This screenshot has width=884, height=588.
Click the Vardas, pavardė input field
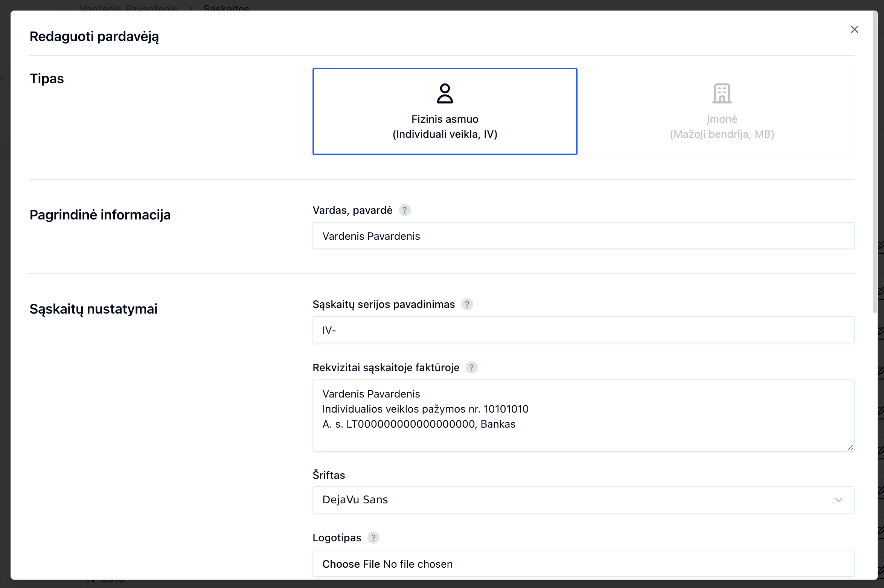tap(583, 236)
